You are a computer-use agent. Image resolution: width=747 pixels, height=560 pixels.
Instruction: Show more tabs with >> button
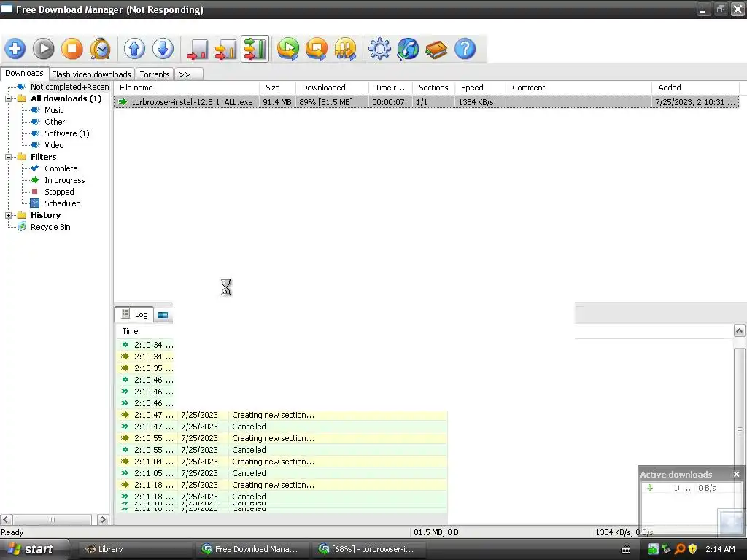[x=189, y=74]
